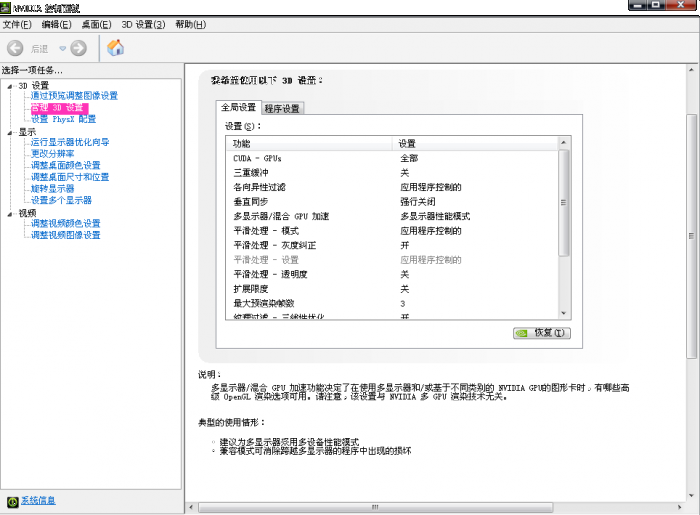Open 旋转显示器 task
Screen dimensions: 700x515
click(x=52, y=188)
